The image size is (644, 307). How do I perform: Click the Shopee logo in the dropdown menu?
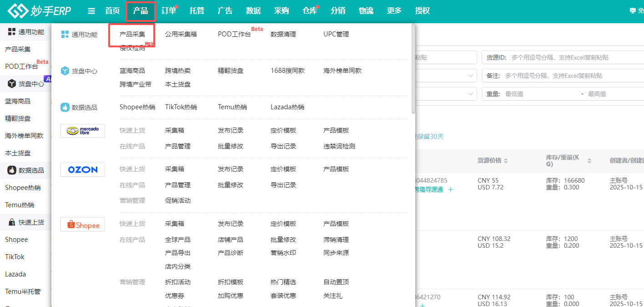[x=83, y=224]
